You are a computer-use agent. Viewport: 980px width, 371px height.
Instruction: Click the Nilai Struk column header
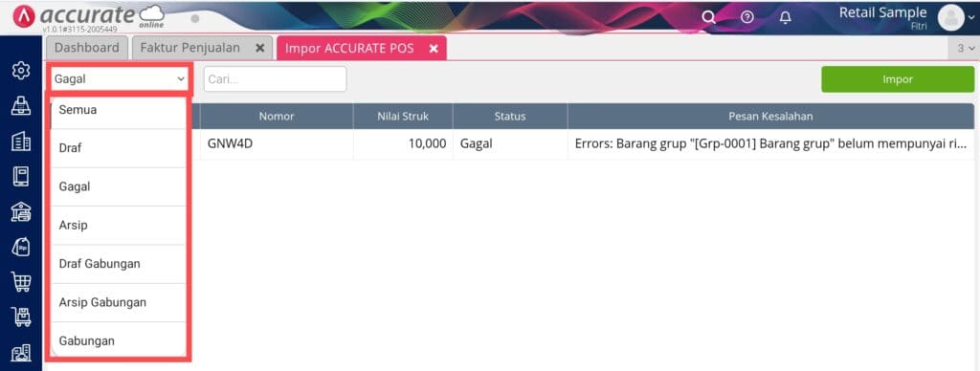pos(403,116)
